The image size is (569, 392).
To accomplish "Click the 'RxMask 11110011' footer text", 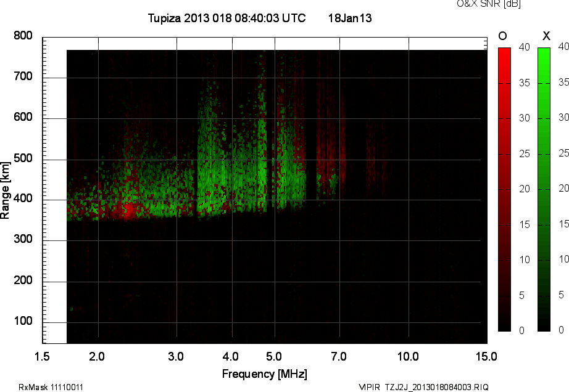I will point(51,387).
